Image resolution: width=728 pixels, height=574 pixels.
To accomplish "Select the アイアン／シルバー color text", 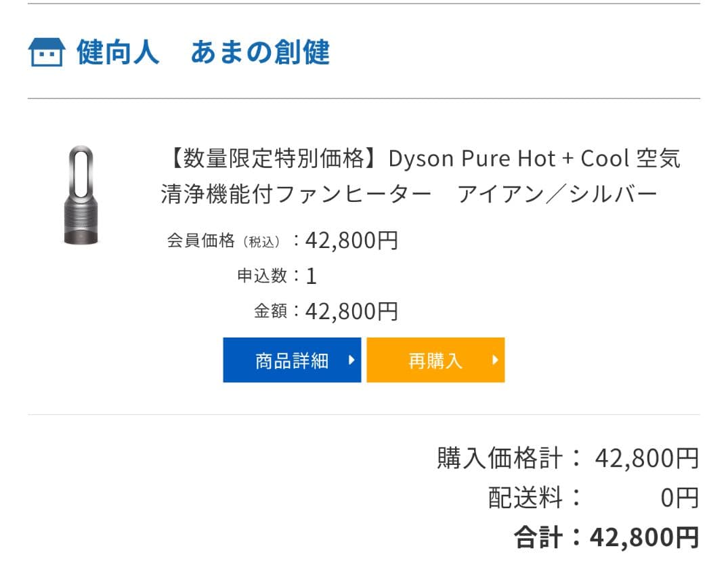I will 557,194.
